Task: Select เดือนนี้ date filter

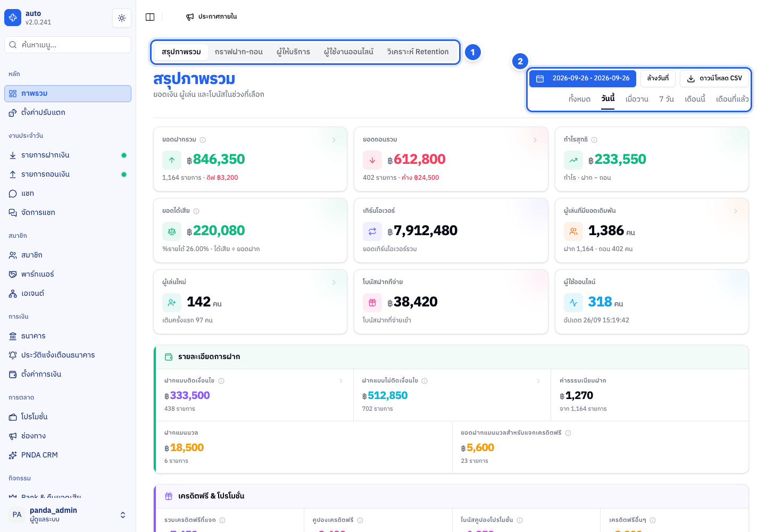Action: click(x=695, y=99)
